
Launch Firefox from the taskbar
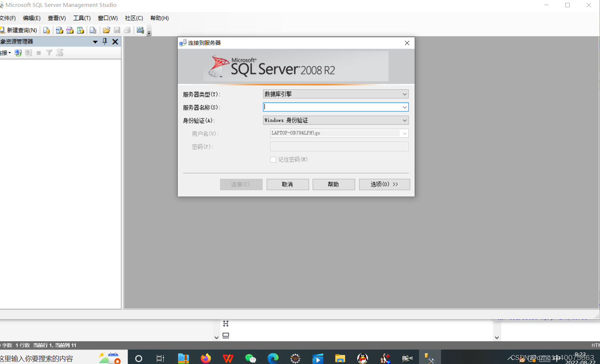click(206, 358)
